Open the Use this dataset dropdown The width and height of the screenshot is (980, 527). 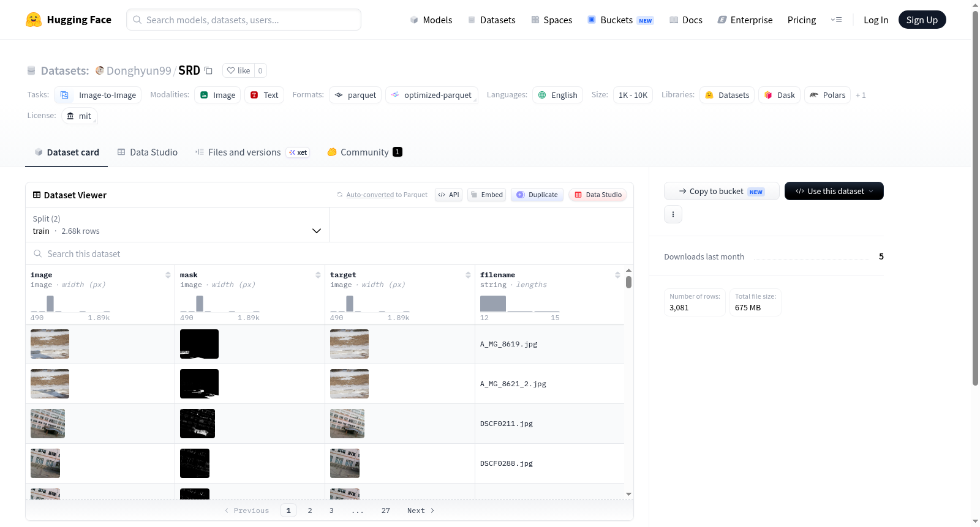click(x=834, y=191)
